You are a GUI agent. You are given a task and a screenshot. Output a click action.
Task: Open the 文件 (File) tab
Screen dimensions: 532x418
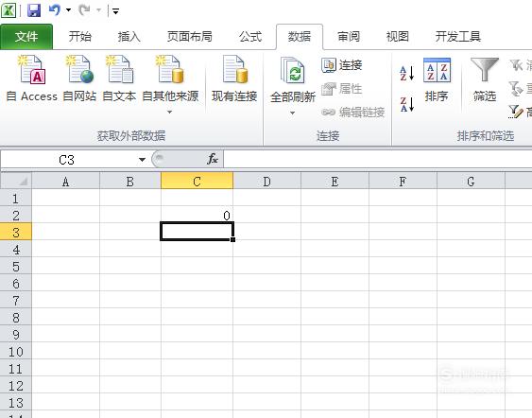pyautogui.click(x=26, y=37)
